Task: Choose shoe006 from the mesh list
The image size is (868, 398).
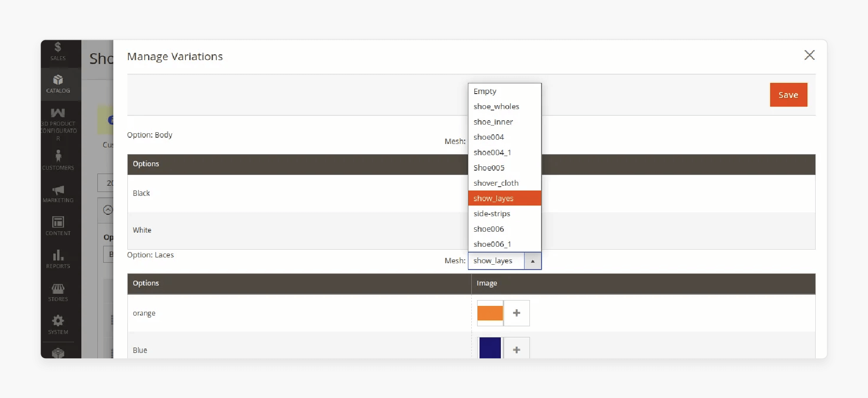Action: coord(505,229)
